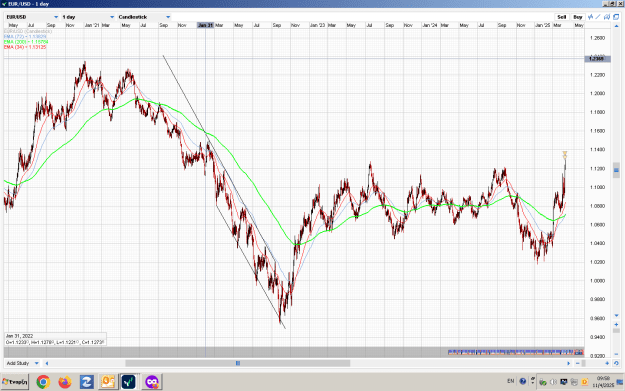Select the highlighted Jan 31 date label
The width and height of the screenshot is (625, 391).
coord(206,25)
